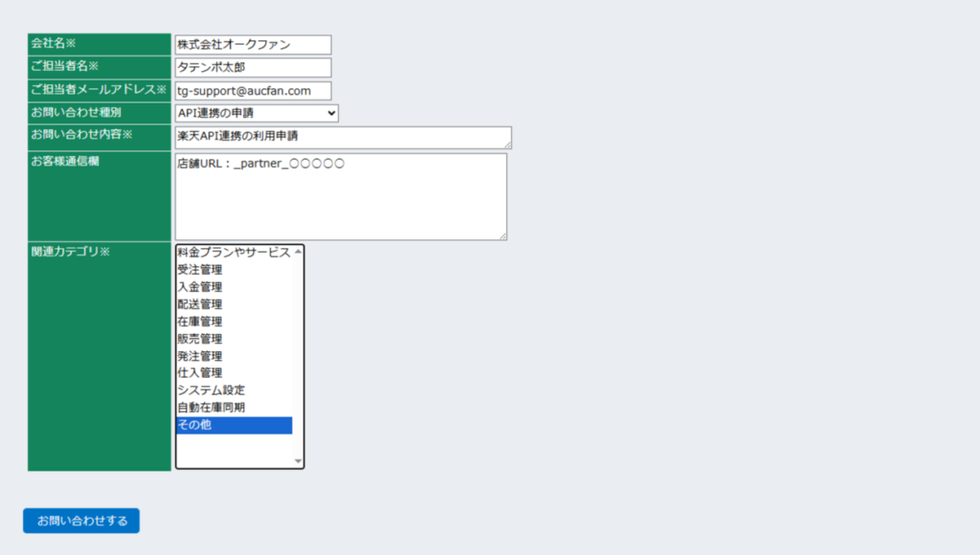Click resize handle of お客様通信欄 textarea
The image size is (980, 555).
(x=503, y=236)
